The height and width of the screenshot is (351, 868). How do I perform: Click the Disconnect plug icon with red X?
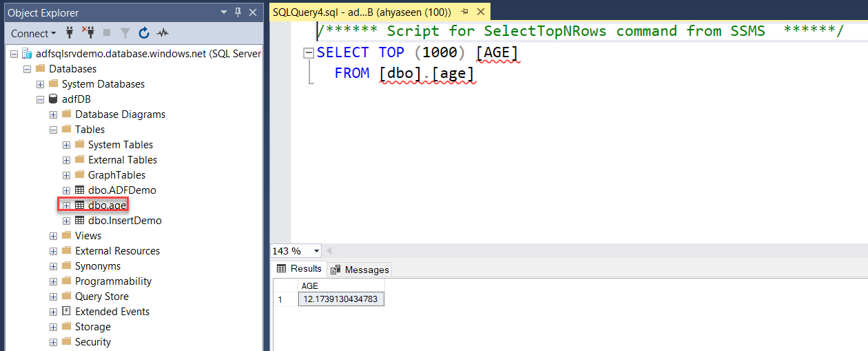click(88, 33)
